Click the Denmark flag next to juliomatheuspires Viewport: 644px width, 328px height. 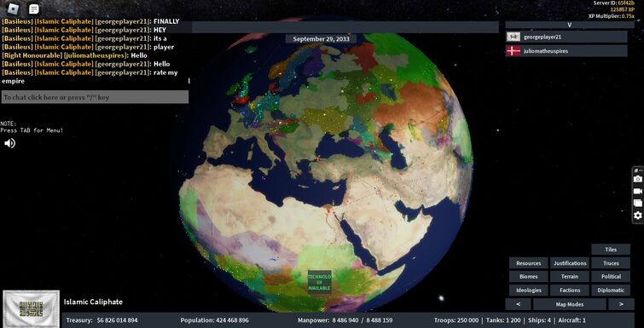(513, 51)
